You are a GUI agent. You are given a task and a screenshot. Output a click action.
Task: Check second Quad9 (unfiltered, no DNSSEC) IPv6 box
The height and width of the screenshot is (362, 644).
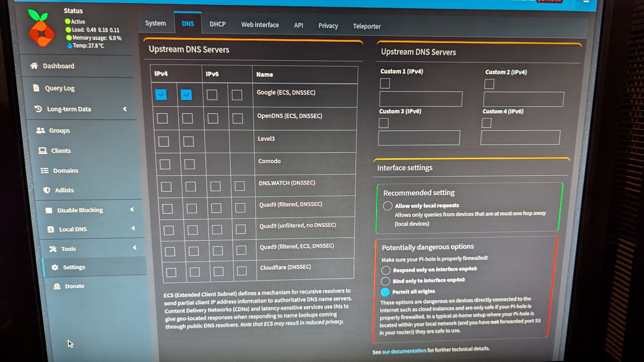pos(241,230)
